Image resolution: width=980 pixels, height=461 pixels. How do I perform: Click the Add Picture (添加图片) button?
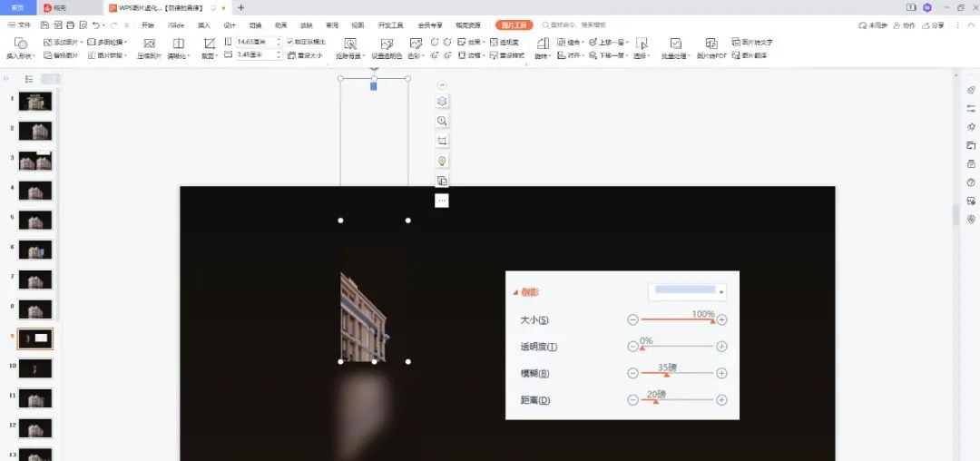click(x=64, y=42)
